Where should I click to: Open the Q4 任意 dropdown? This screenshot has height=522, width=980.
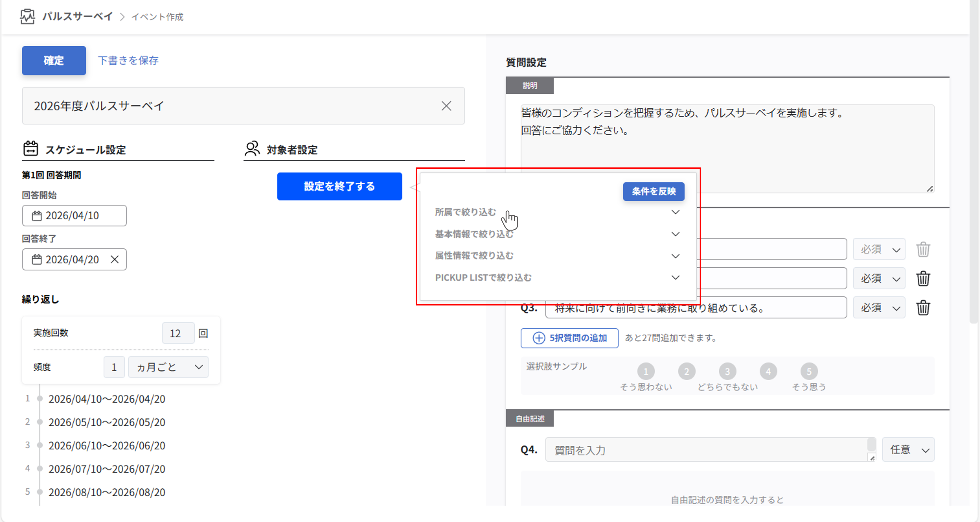pyautogui.click(x=908, y=450)
